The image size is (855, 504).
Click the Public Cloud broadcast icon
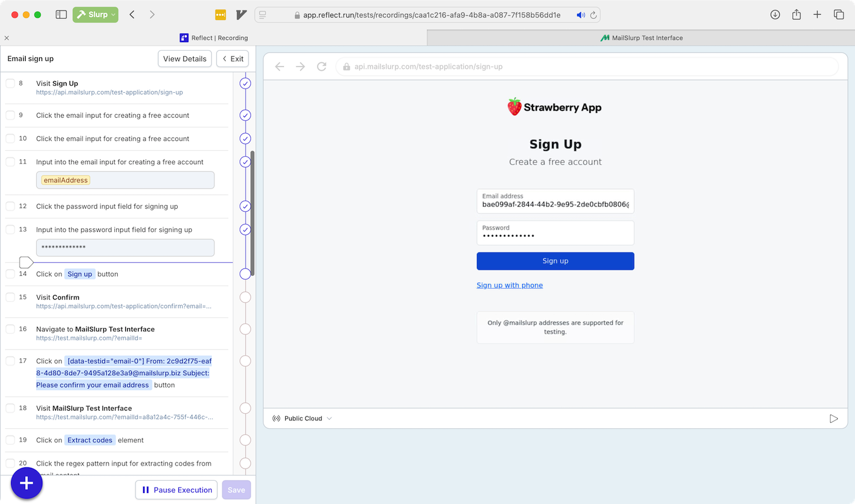(x=276, y=418)
